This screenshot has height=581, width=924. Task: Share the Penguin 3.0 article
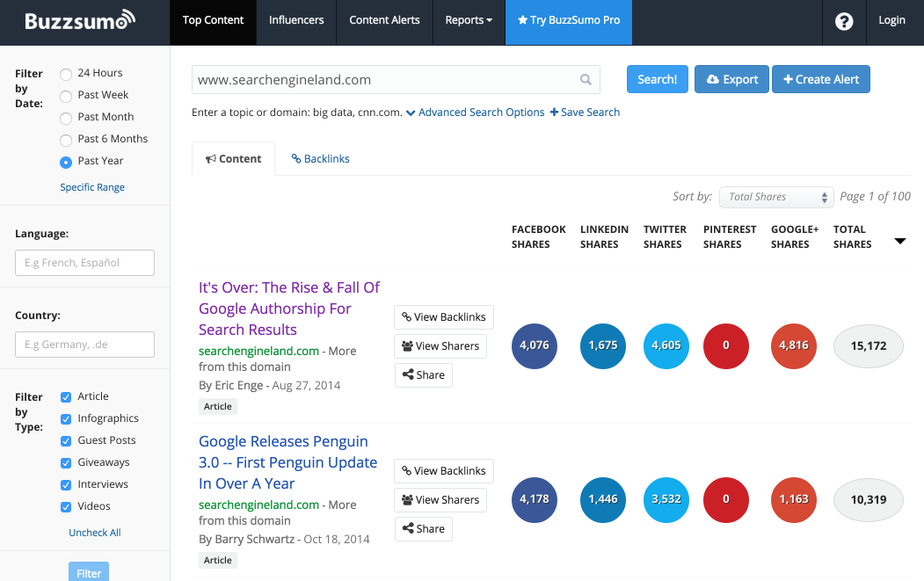(423, 528)
